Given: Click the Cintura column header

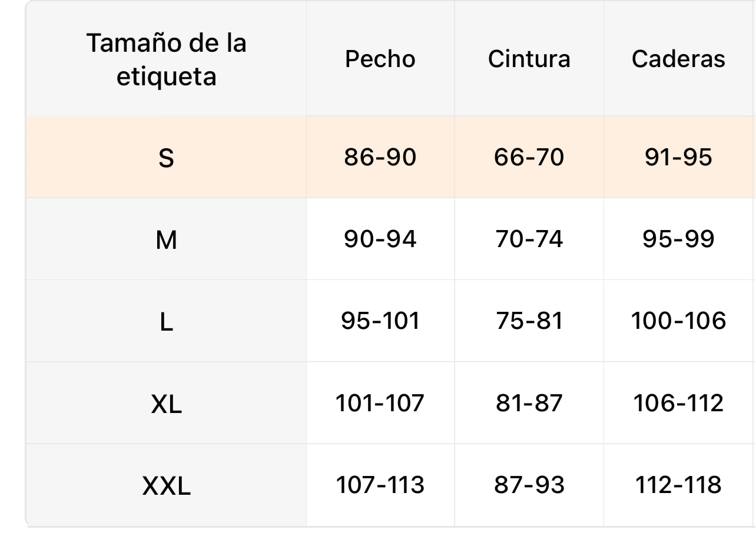Looking at the screenshot, I should tap(529, 59).
